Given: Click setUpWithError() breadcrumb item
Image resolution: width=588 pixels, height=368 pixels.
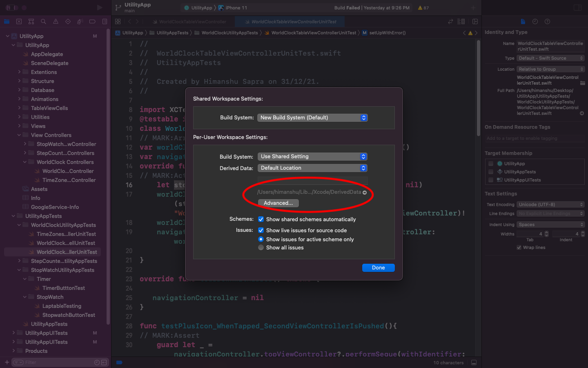Looking at the screenshot, I should (384, 33).
